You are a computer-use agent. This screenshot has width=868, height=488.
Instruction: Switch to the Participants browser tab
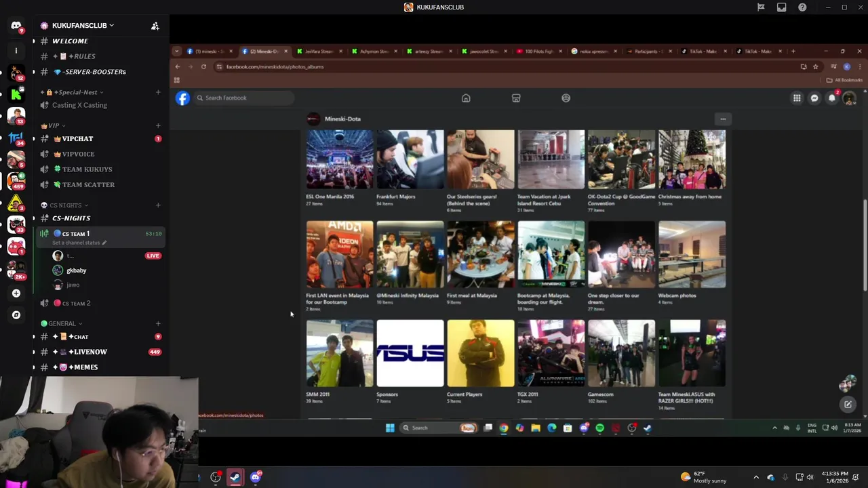(x=649, y=52)
